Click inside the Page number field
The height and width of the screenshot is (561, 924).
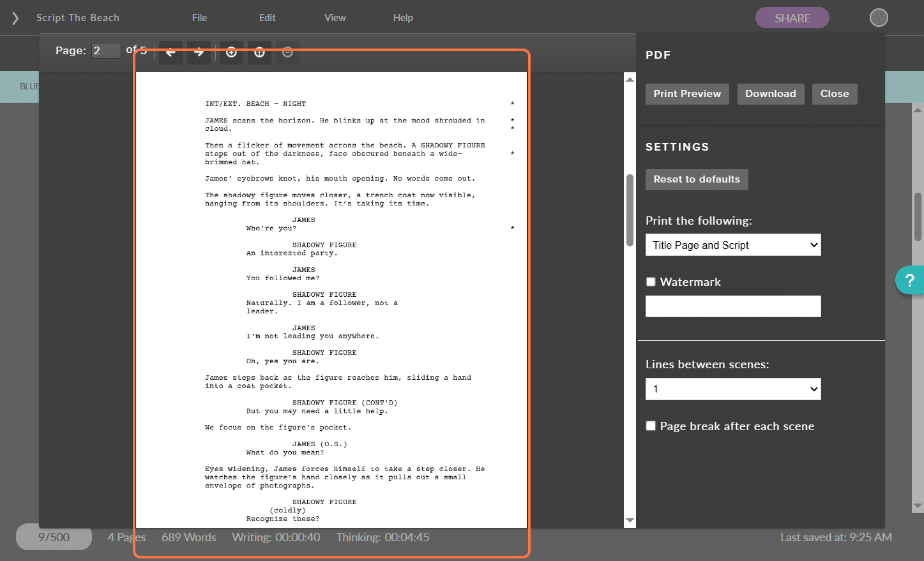(x=105, y=50)
